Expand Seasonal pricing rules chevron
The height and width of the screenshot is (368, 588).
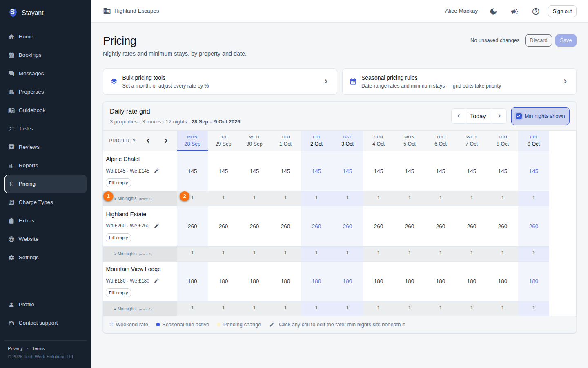pyautogui.click(x=565, y=81)
